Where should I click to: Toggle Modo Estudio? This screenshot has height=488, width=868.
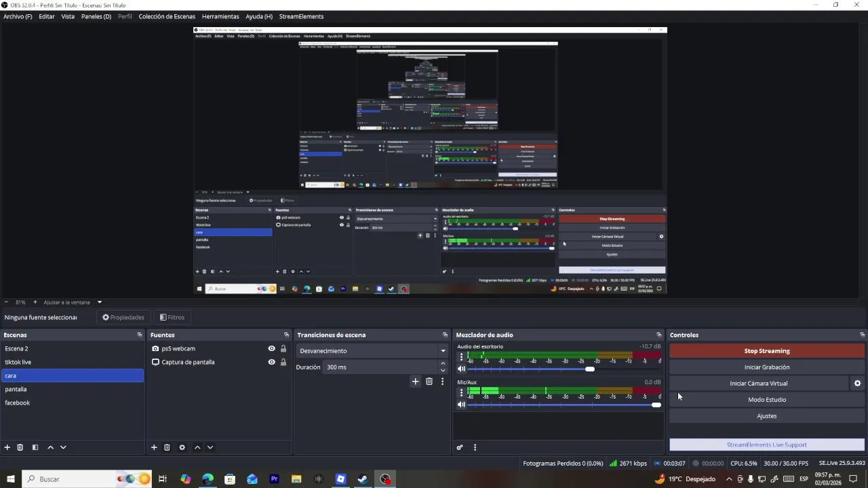tap(767, 400)
